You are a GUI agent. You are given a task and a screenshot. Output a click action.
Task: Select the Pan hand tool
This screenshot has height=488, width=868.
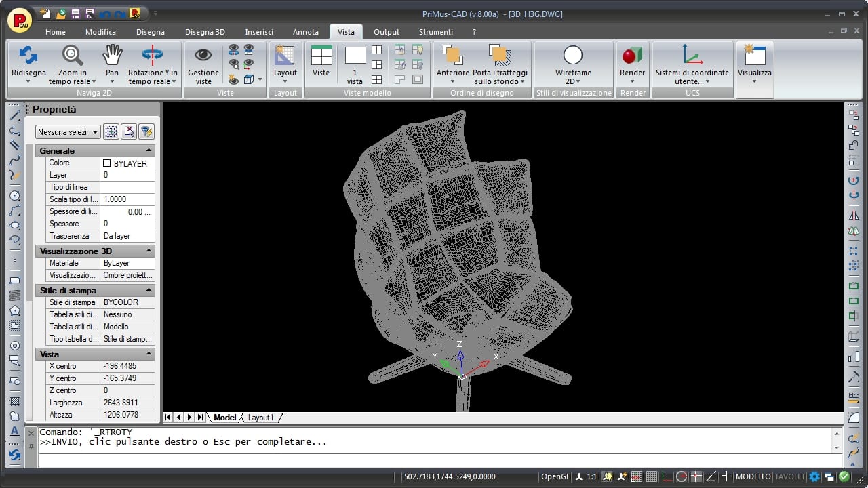pyautogui.click(x=112, y=56)
